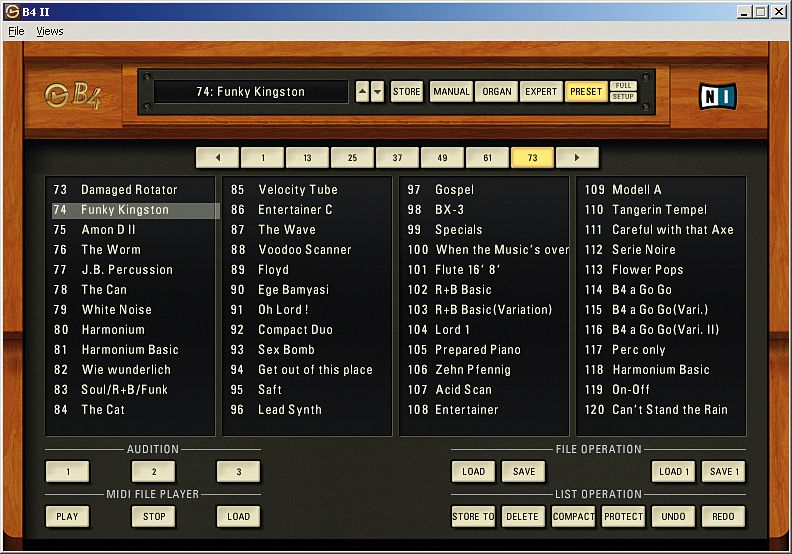Screen dimensions: 792x554
Task: Toggle the FULL display mode
Action: pyautogui.click(x=623, y=86)
